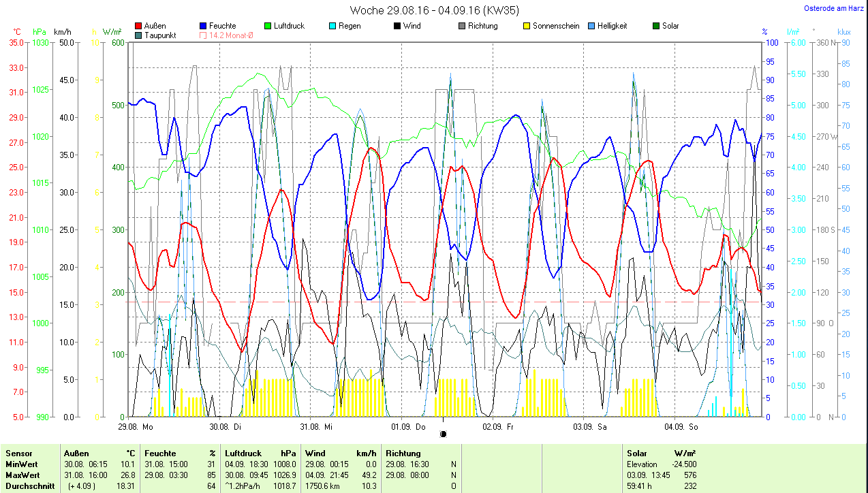
Task: Toggle the 14.2 Monat-Ø legend box
Action: coord(203,35)
